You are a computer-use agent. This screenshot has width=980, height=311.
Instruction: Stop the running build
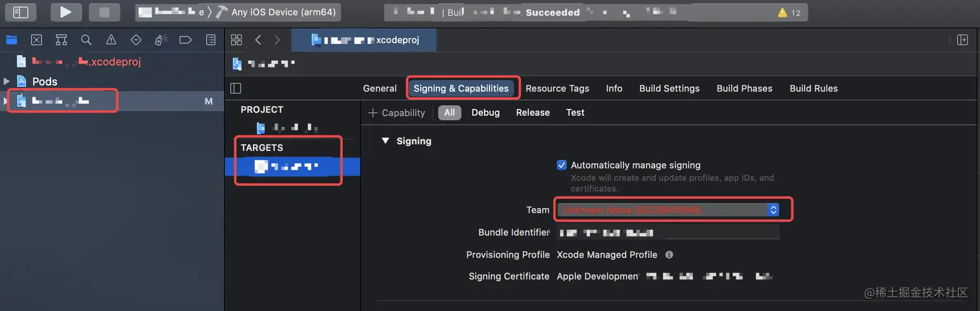point(104,12)
